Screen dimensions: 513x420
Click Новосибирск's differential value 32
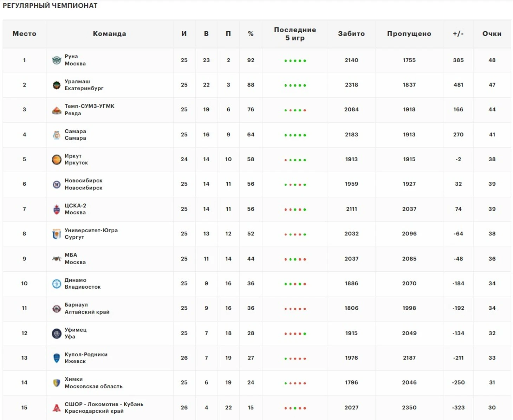(458, 184)
